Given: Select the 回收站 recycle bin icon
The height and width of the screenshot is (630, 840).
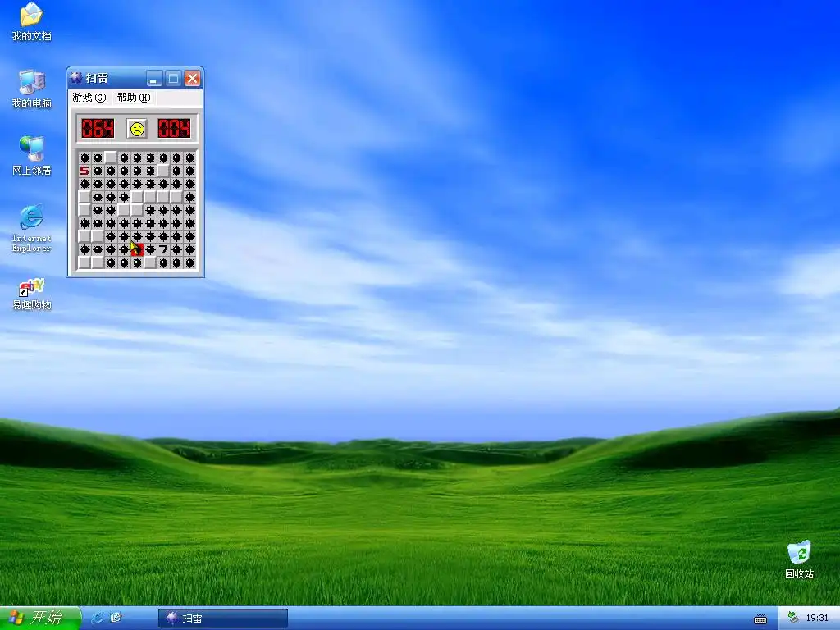Looking at the screenshot, I should (x=799, y=559).
